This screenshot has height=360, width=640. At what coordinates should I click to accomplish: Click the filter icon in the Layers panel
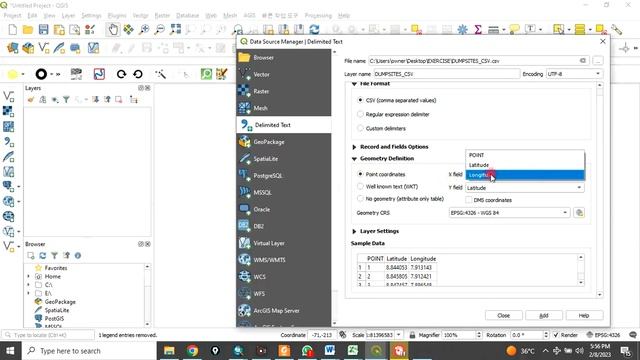pos(66,100)
